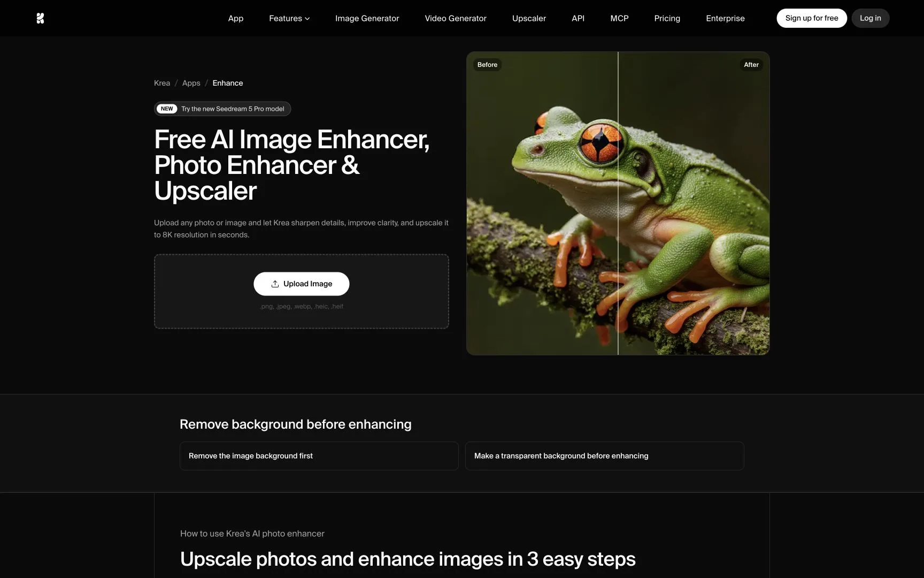Open the Image Generator page
This screenshot has height=578, width=924.
[x=367, y=18]
